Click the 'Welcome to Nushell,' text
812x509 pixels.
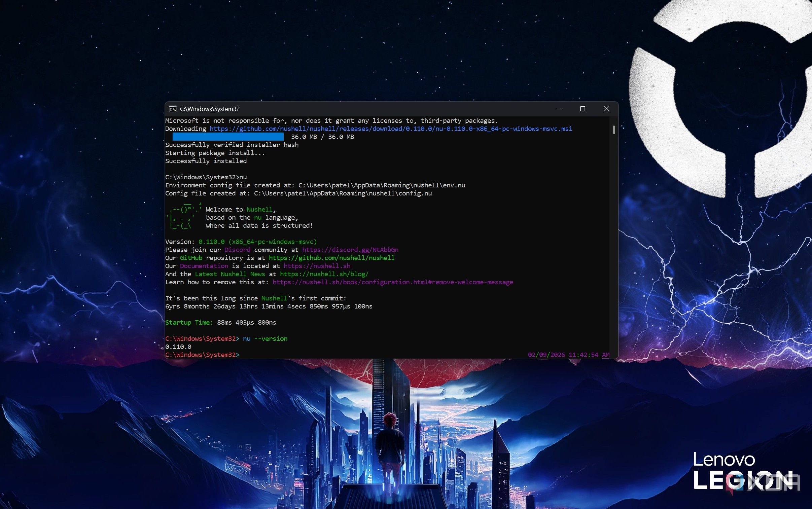(x=241, y=209)
